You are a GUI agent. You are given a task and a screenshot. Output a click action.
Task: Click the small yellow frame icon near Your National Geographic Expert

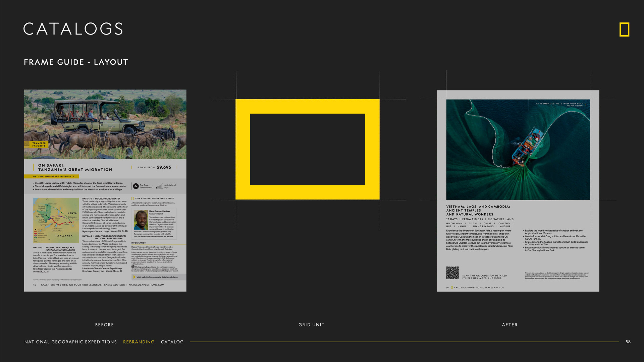point(132,198)
